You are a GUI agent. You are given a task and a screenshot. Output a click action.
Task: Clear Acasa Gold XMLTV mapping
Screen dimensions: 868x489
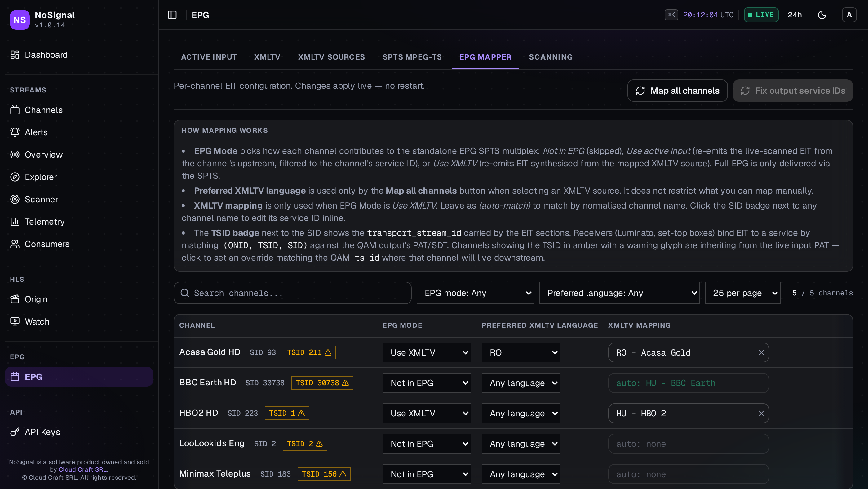click(x=761, y=352)
